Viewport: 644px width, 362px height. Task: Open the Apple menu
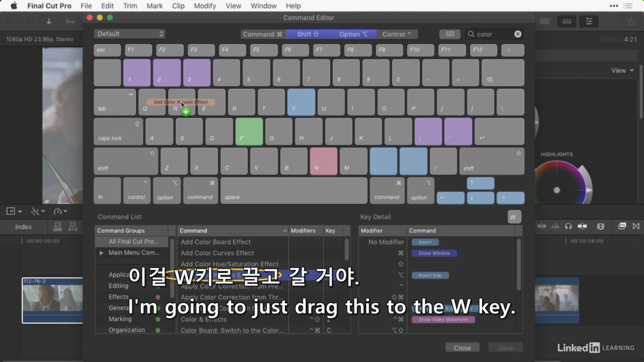14,6
